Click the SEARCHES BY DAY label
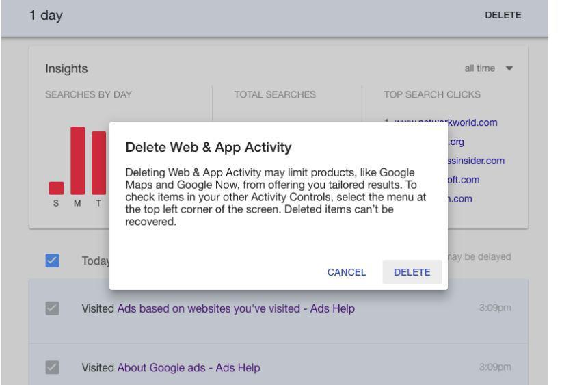The width and height of the screenshot is (588, 385). [x=88, y=94]
